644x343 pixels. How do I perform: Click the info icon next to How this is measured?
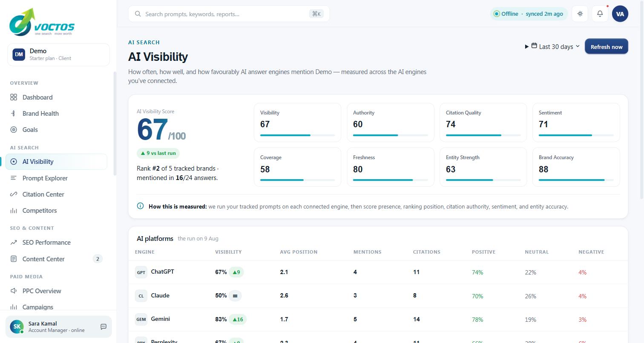[x=140, y=206]
